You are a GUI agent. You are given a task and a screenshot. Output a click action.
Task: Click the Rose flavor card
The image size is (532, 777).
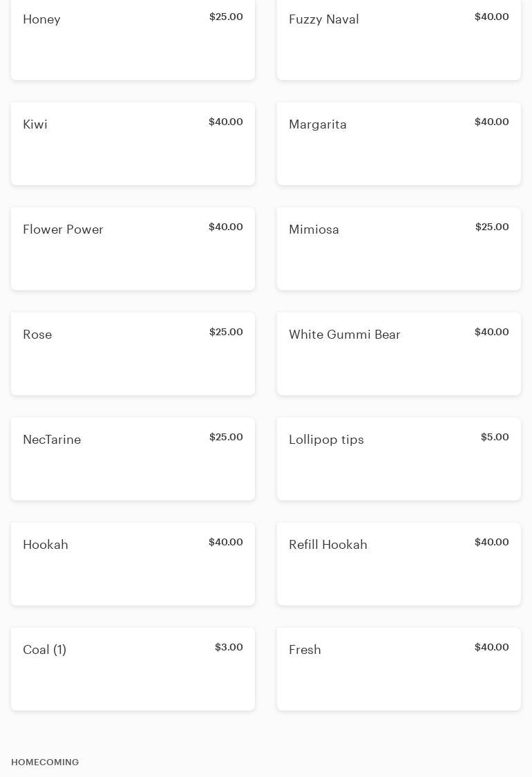pos(133,354)
